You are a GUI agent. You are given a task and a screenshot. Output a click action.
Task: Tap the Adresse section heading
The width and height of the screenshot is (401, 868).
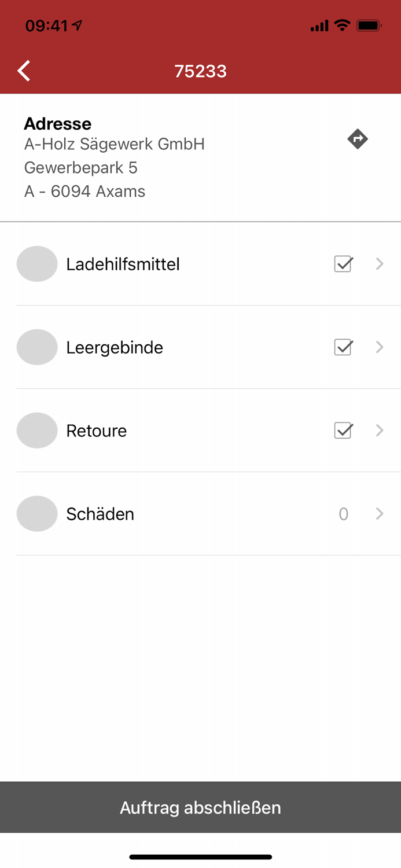(57, 123)
